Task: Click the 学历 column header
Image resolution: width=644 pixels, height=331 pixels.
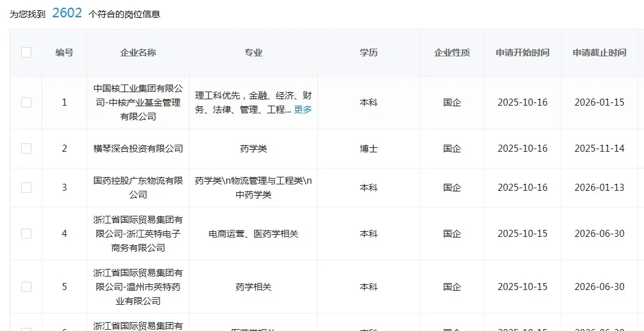Action: 368,52
